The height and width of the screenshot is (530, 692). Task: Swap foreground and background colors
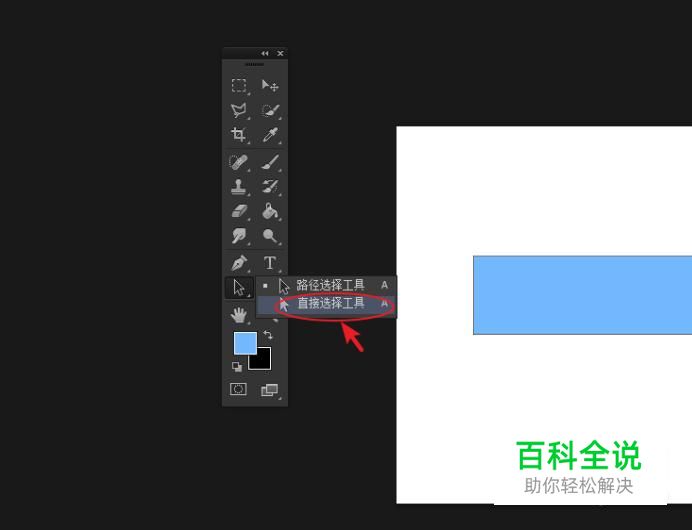[268, 335]
